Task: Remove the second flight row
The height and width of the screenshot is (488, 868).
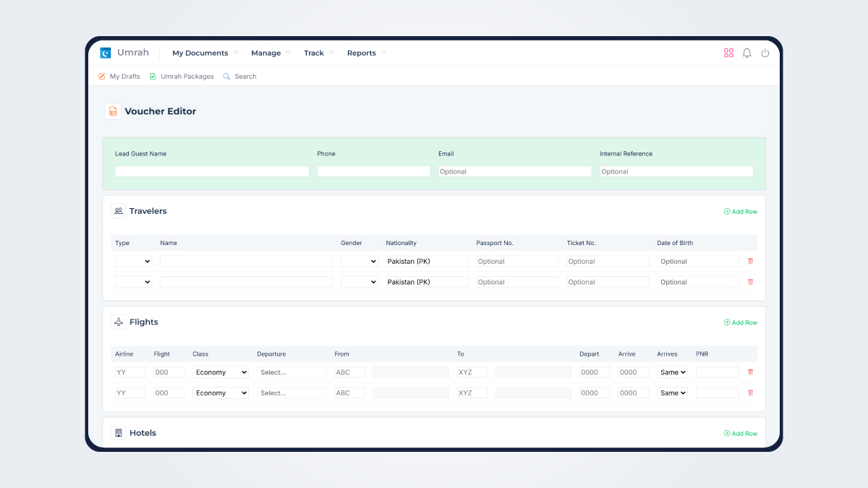Action: coord(750,393)
